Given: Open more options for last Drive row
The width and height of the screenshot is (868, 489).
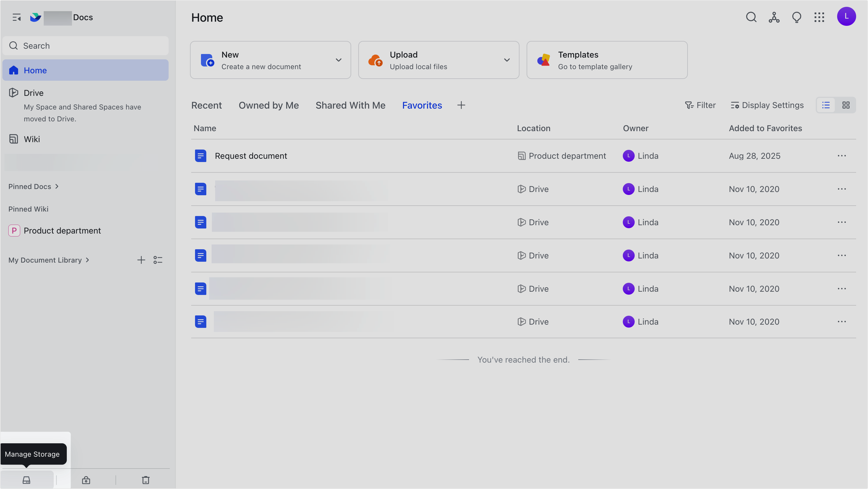Looking at the screenshot, I should click(x=841, y=322).
